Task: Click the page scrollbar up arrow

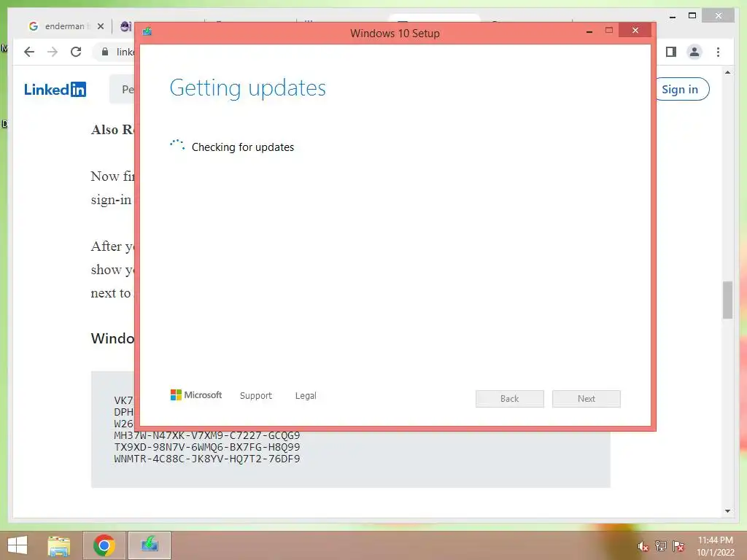Action: [x=727, y=73]
